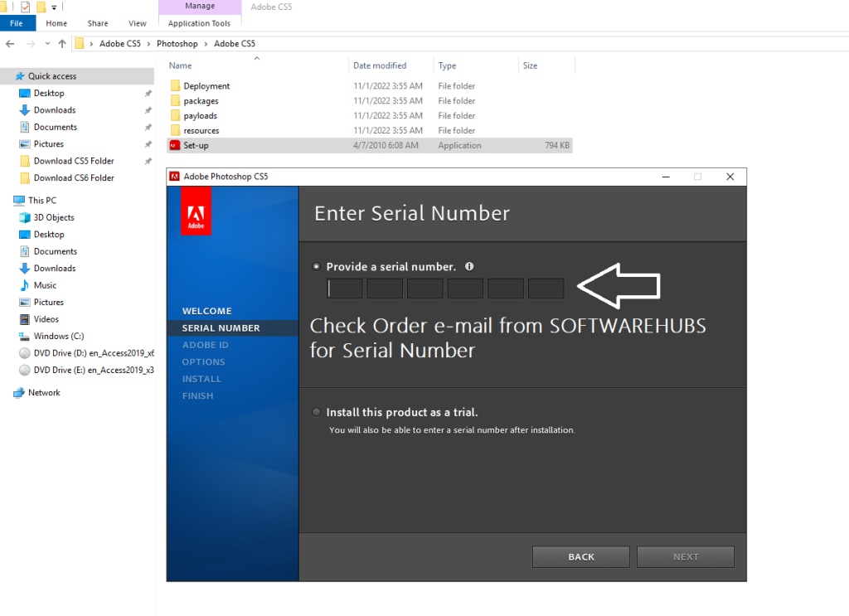Open Pictures under Quick access
Screen dimensions: 849x616
tap(49, 144)
